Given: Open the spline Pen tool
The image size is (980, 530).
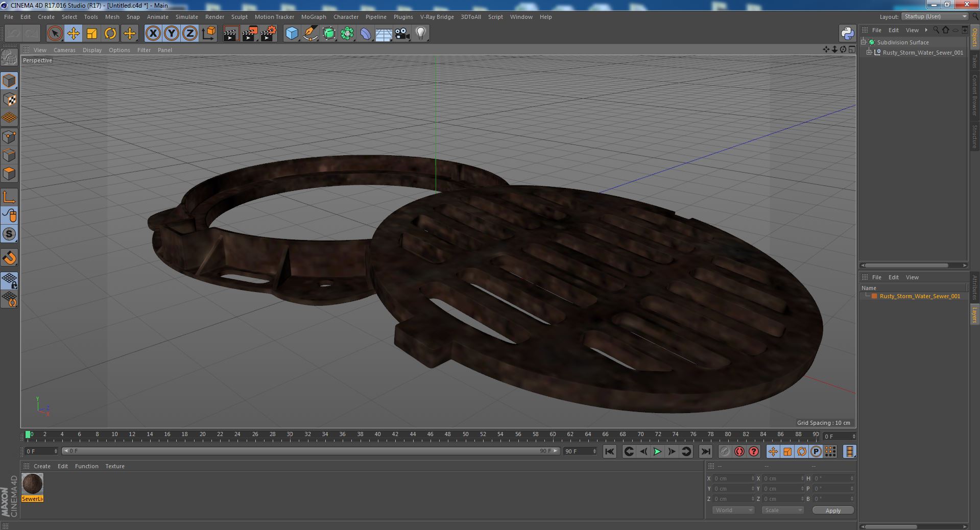Looking at the screenshot, I should (310, 34).
